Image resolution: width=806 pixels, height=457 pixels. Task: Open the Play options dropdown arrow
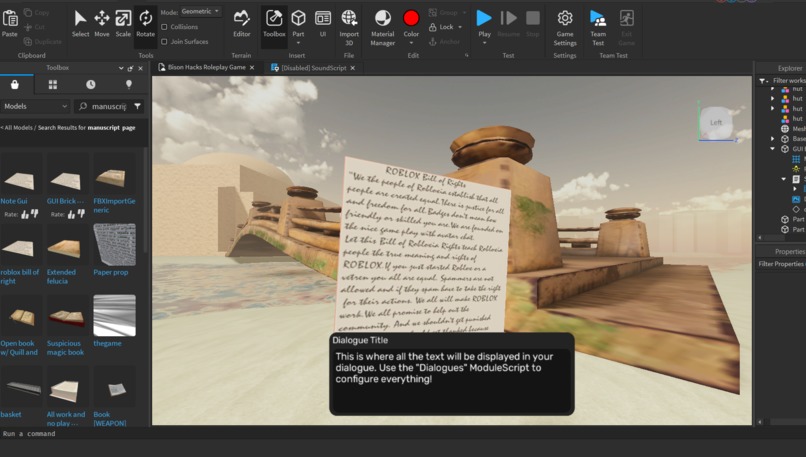pos(484,43)
